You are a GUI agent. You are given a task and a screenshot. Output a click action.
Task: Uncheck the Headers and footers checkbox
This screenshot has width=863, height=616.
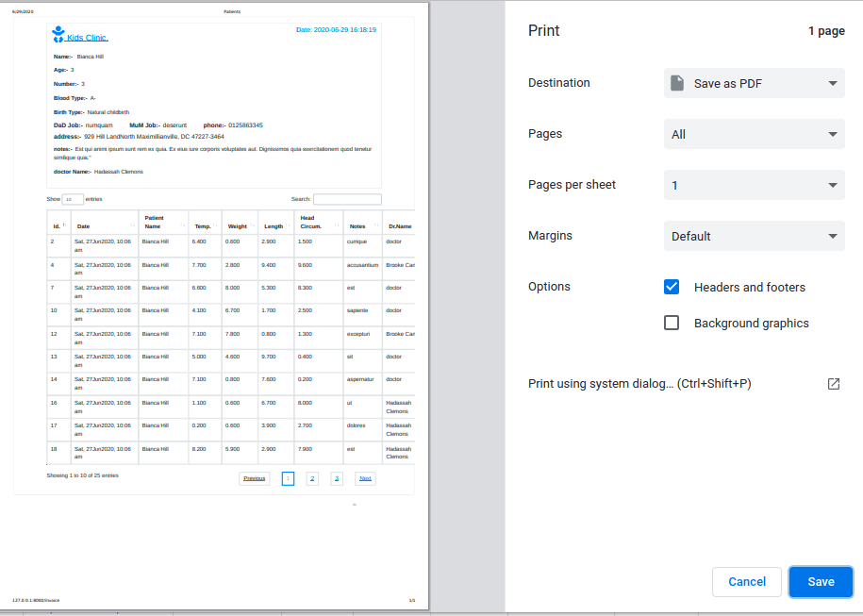672,287
